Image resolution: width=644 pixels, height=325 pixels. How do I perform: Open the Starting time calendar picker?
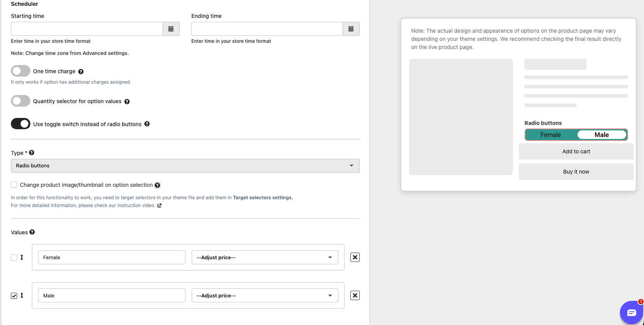click(171, 29)
